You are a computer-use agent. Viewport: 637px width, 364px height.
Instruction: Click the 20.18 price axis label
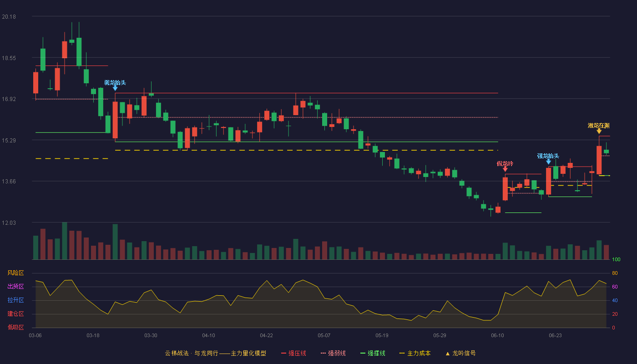pos(9,17)
